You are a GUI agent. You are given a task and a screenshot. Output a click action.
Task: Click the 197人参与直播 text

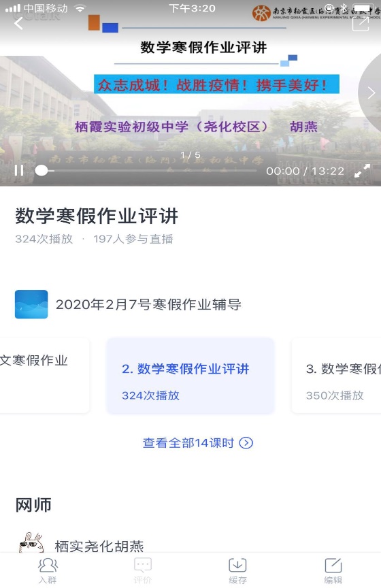pyautogui.click(x=133, y=239)
